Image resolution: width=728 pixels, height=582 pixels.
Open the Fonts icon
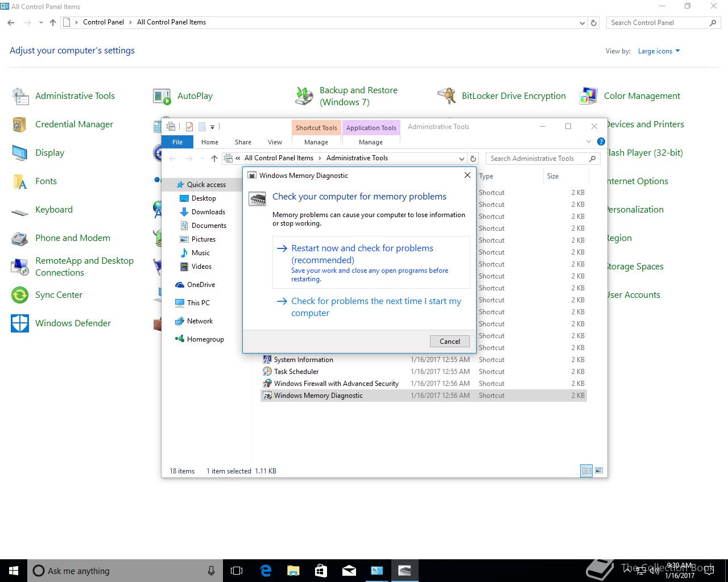[20, 181]
